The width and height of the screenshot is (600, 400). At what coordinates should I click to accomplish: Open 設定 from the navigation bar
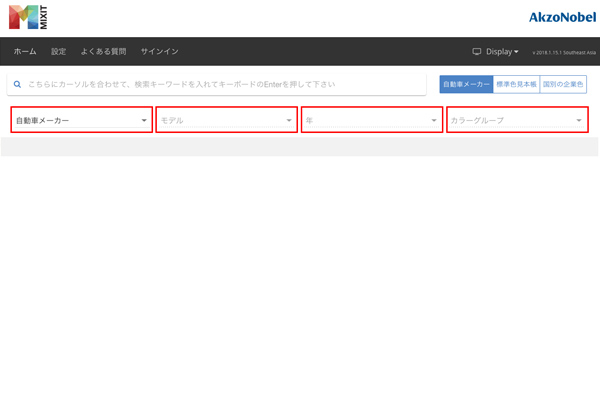pyautogui.click(x=59, y=52)
